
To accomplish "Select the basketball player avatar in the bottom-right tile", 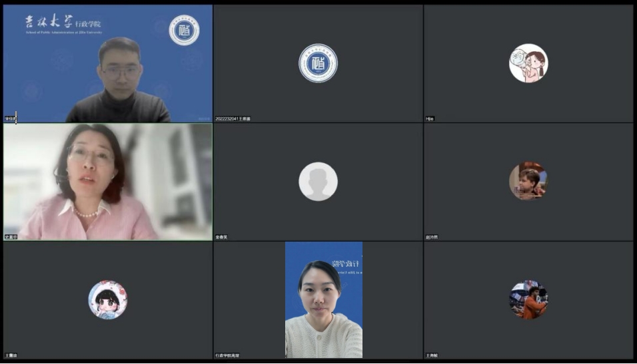I will pos(528,299).
